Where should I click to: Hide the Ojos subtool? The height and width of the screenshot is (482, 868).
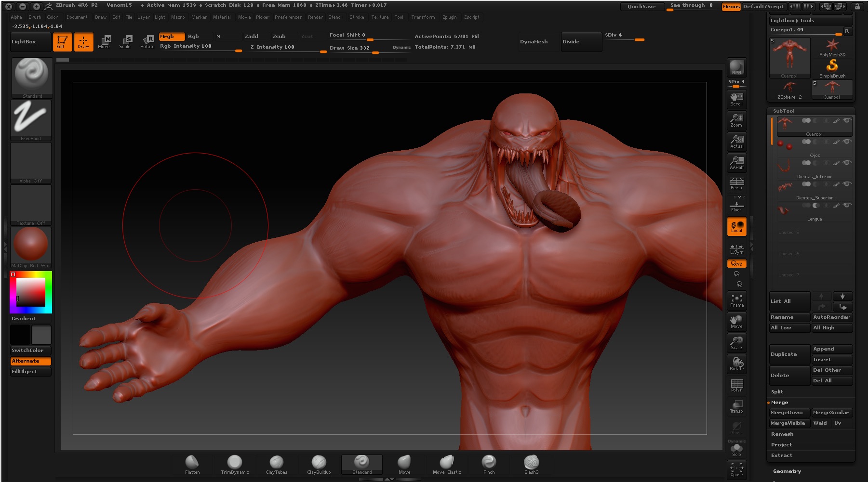point(848,142)
